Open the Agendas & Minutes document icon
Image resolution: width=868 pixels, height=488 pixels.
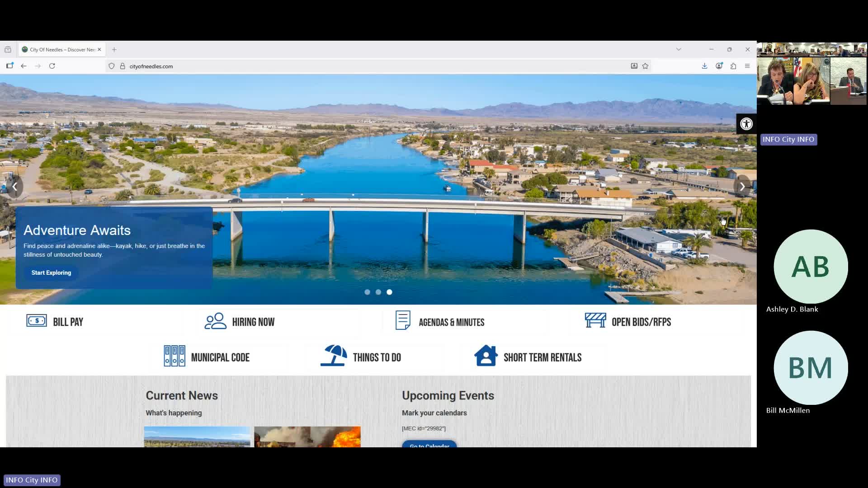(x=403, y=320)
